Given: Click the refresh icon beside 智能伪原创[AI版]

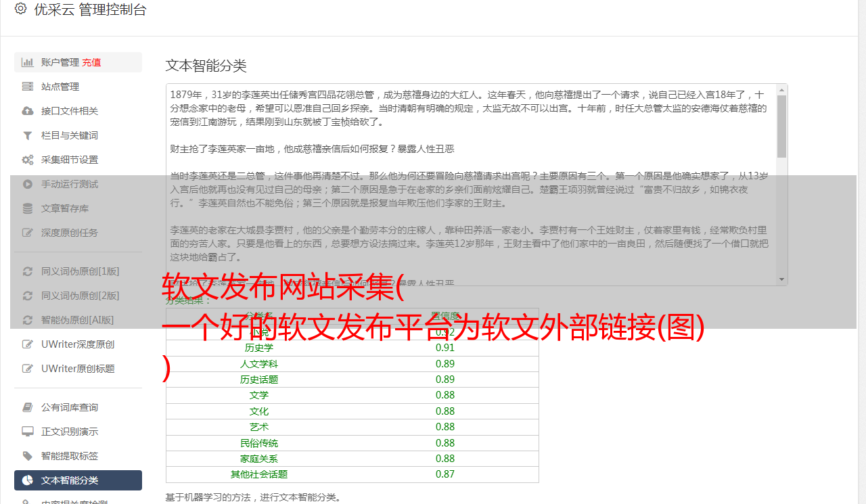Looking at the screenshot, I should [28, 320].
